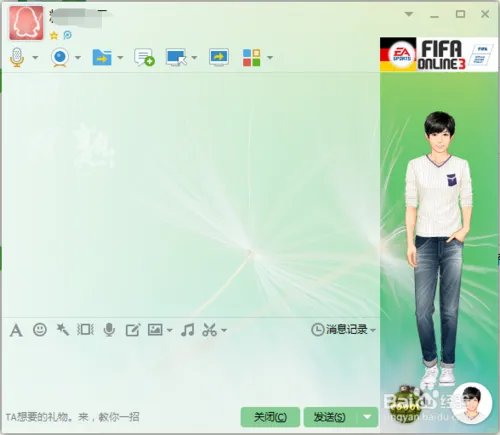Click the handwriting edit pad icon
This screenshot has height=435, width=500.
pyautogui.click(x=133, y=330)
